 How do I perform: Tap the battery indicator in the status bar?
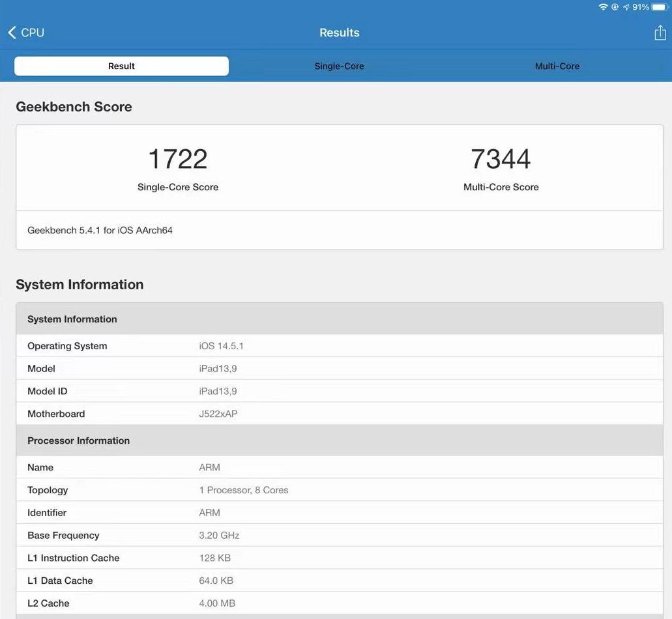tap(660, 7)
